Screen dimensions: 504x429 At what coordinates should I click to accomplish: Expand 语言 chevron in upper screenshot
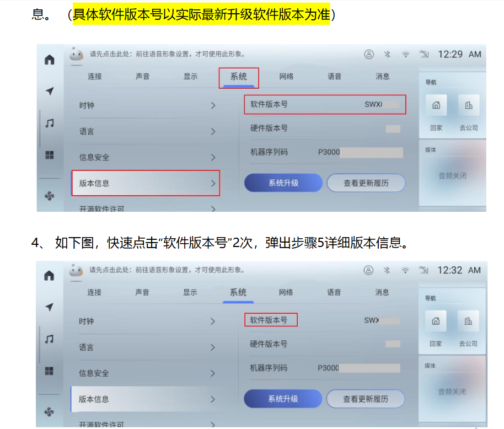coord(213,131)
